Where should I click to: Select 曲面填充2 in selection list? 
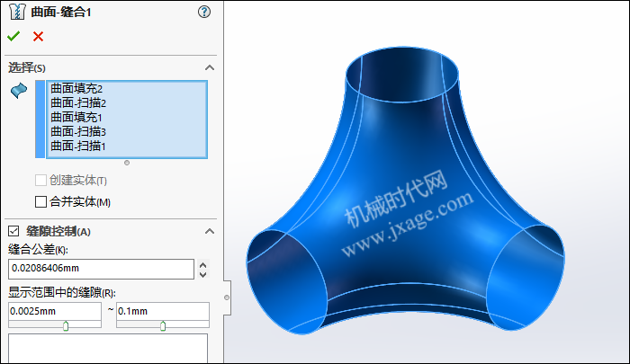pyautogui.click(x=76, y=88)
